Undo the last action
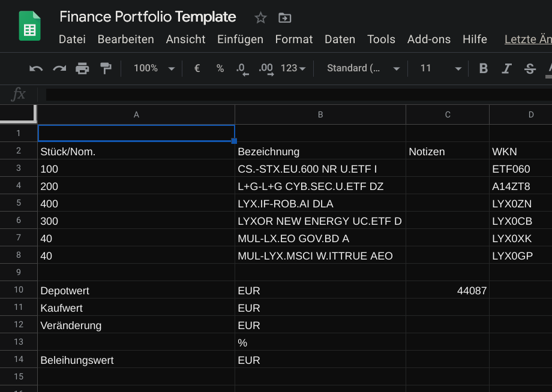The width and height of the screenshot is (552, 392). [x=36, y=68]
